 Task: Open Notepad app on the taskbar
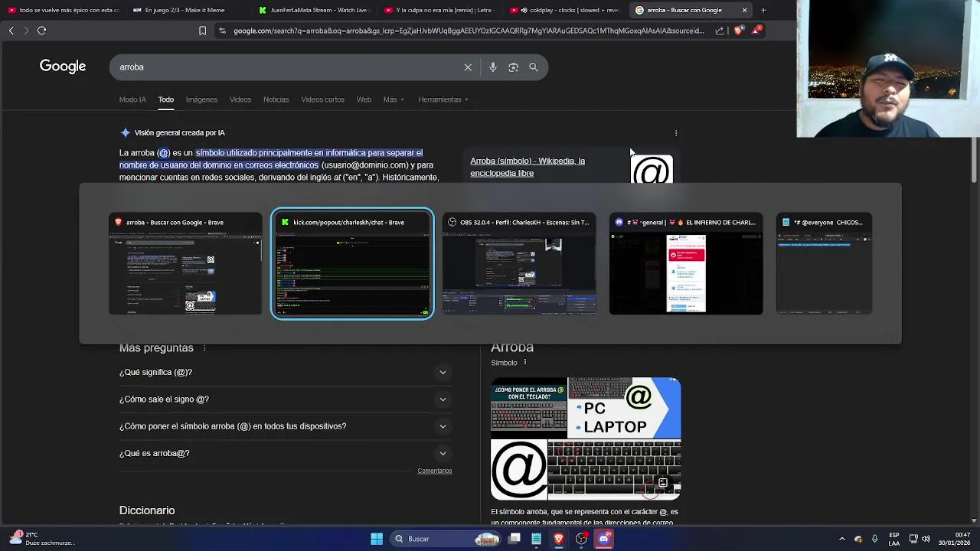point(537,539)
